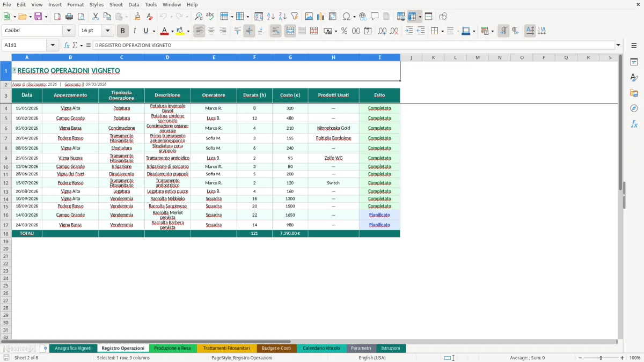Apply the yellow background highlight color
The width and height of the screenshot is (644, 362).
click(180, 31)
